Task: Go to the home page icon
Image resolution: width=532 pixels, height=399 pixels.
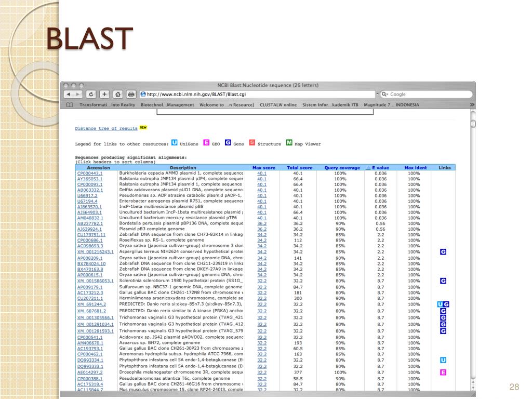Action: [x=118, y=95]
